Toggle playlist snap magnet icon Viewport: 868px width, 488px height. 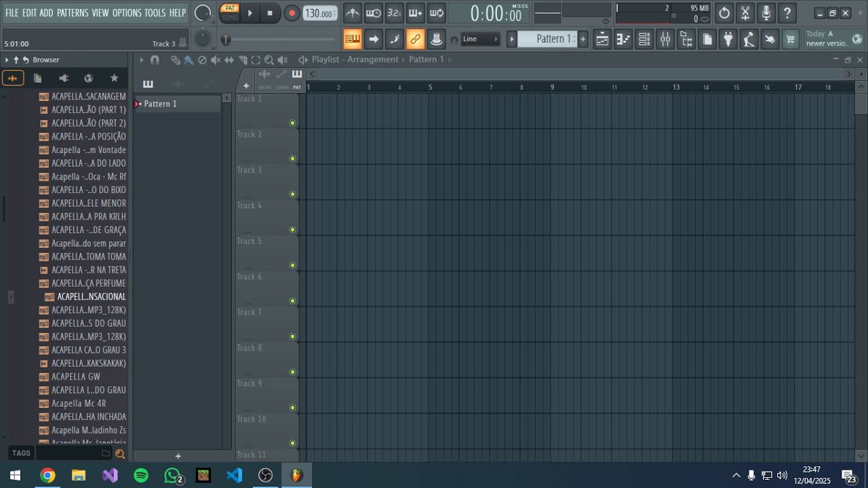coord(155,60)
